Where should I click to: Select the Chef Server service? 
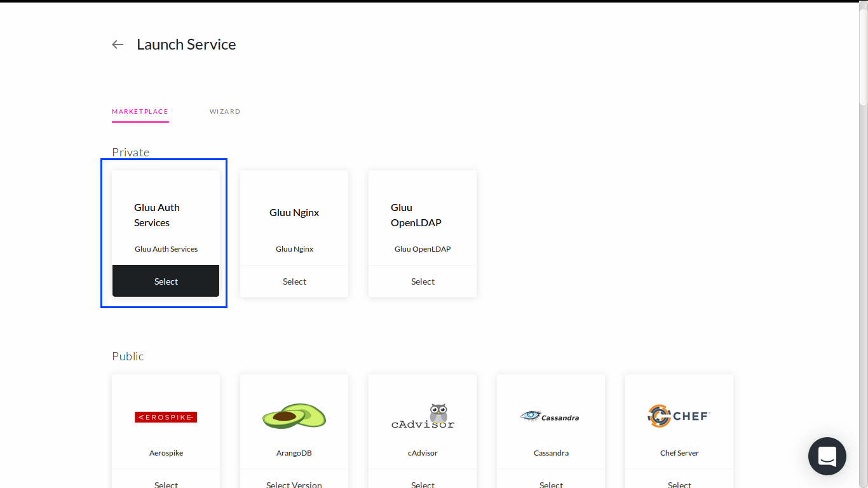679,483
